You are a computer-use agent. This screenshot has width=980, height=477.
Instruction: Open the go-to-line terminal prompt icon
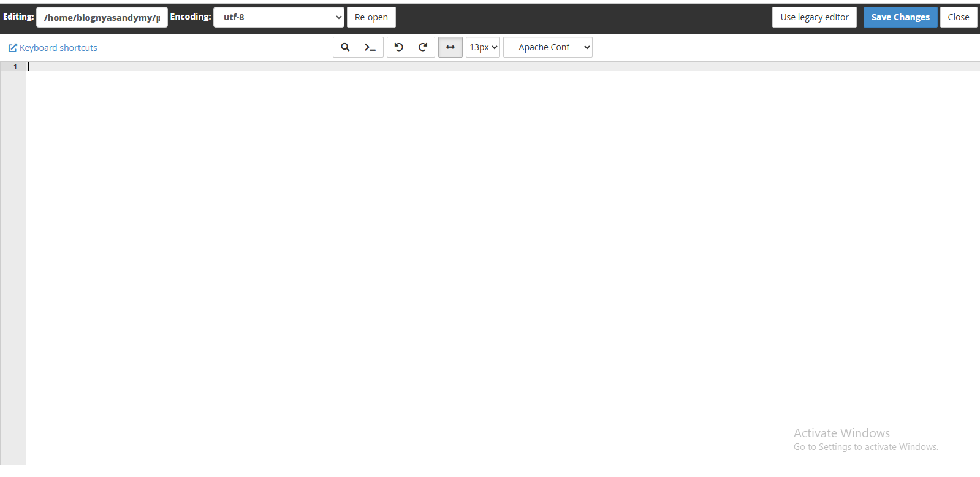click(370, 47)
